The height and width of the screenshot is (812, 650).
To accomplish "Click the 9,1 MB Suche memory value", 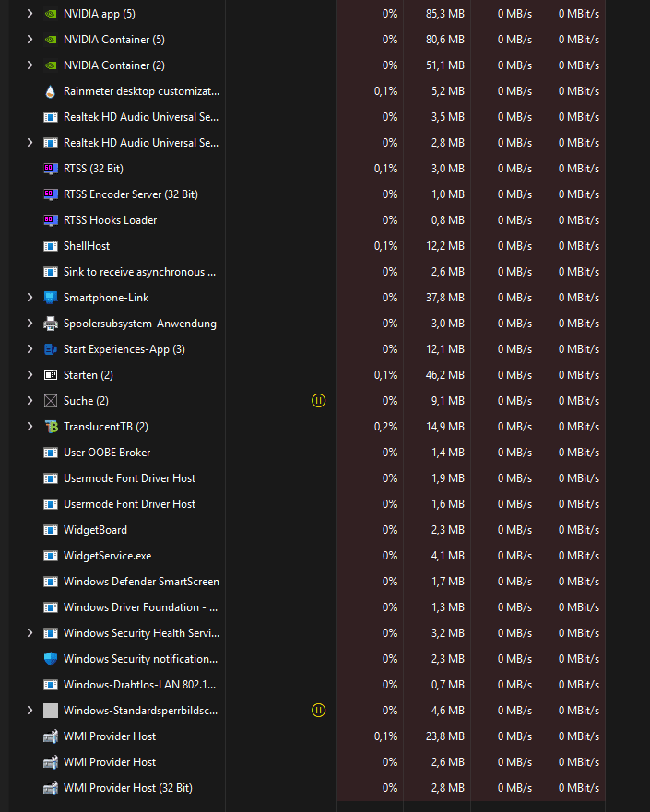I will coord(447,401).
